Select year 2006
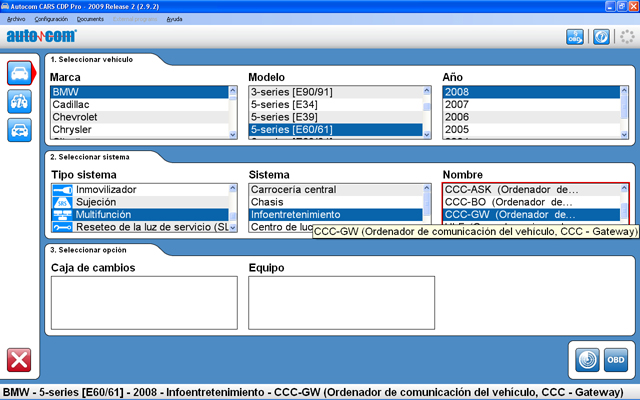The image size is (640, 400). coord(531,117)
